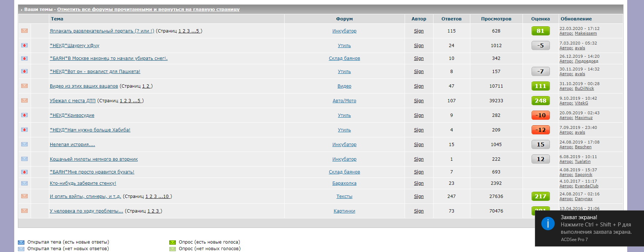Click envelope icon beside Нелепая история topic
Screen dimensions: 644x252
pyautogui.click(x=24, y=144)
